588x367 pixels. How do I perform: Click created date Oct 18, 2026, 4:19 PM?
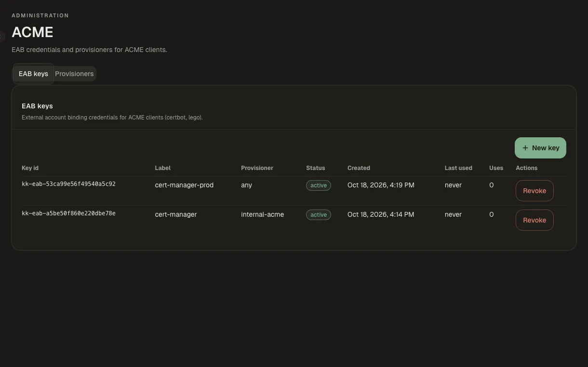coord(381,185)
